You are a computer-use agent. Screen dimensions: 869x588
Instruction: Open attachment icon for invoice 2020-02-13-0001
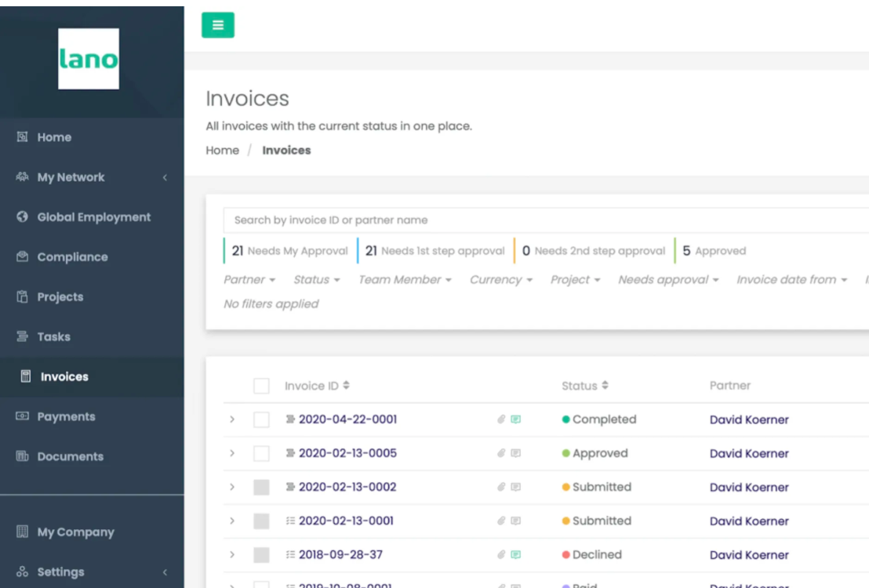(x=501, y=521)
